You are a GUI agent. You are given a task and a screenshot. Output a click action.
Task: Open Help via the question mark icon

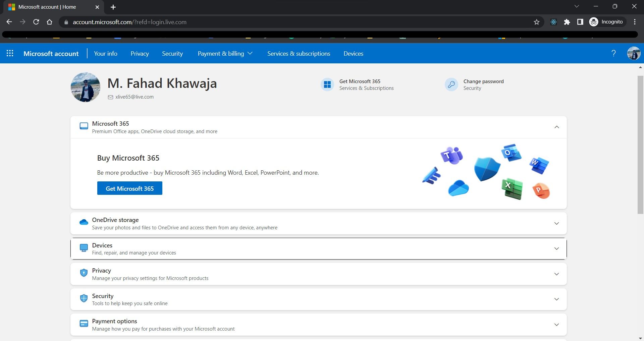614,53
